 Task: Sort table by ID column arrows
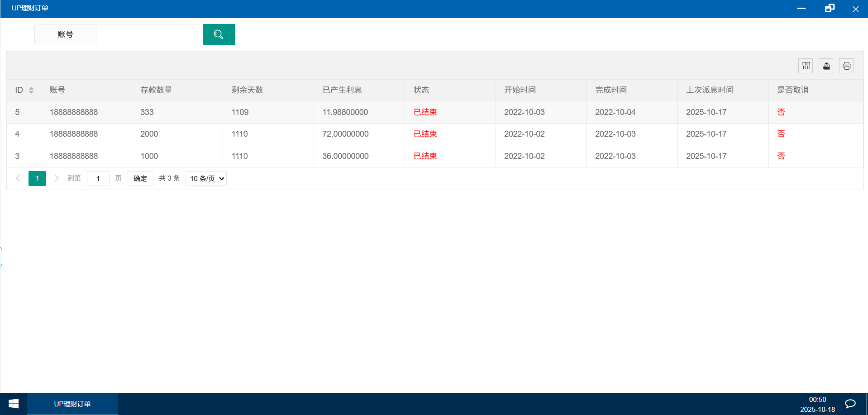(31, 90)
